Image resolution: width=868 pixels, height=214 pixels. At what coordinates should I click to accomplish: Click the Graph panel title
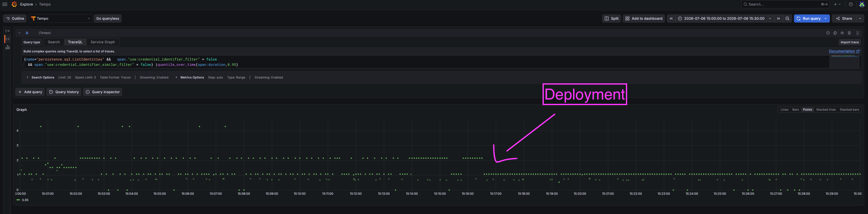pos(21,110)
